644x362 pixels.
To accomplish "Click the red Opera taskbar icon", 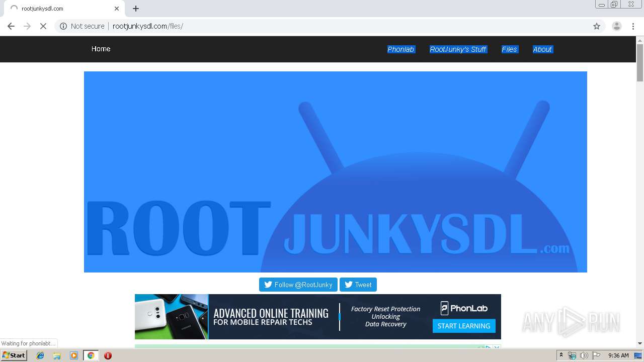I will pyautogui.click(x=108, y=355).
